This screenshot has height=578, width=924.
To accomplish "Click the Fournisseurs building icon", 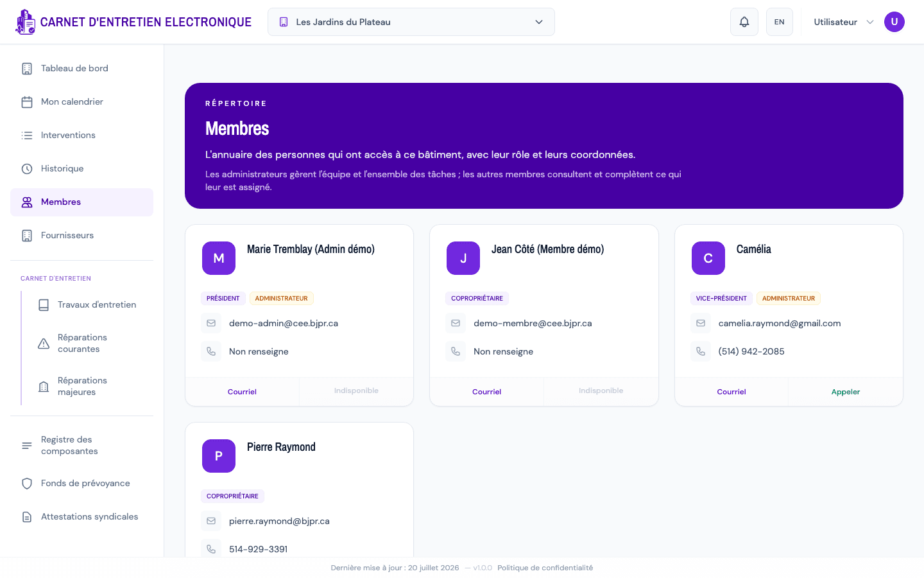I will 27,236.
